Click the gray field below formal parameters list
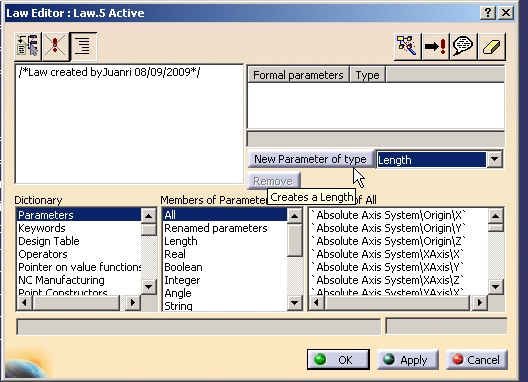The image size is (528, 382). (376, 139)
